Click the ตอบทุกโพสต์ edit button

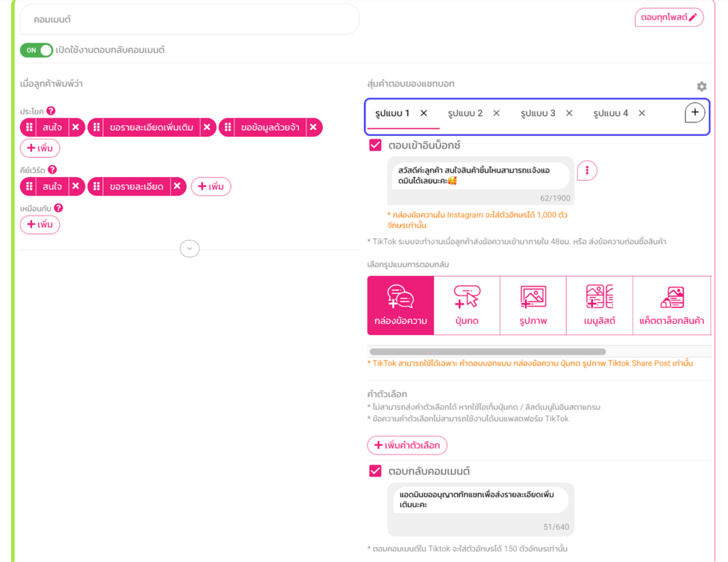pyautogui.click(x=668, y=18)
